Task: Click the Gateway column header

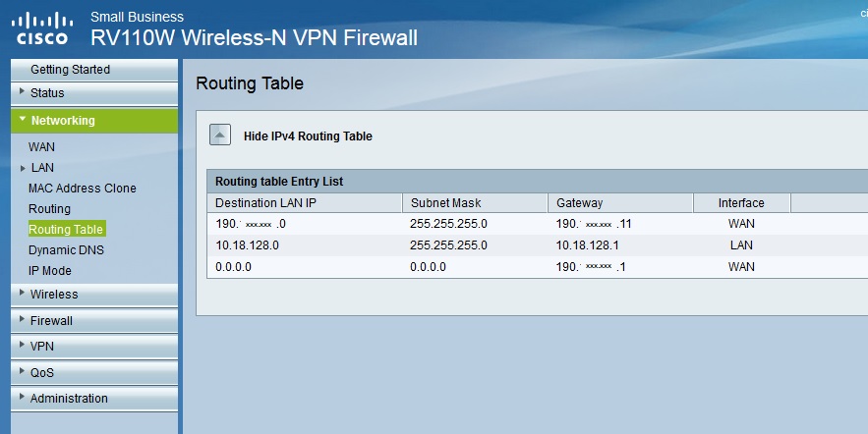Action: [x=620, y=203]
